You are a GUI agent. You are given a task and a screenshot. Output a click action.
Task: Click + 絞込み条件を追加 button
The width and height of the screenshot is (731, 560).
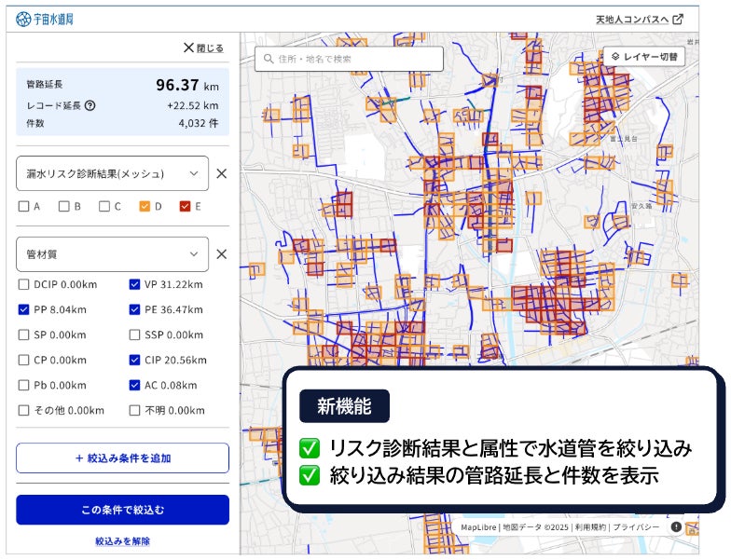123,458
